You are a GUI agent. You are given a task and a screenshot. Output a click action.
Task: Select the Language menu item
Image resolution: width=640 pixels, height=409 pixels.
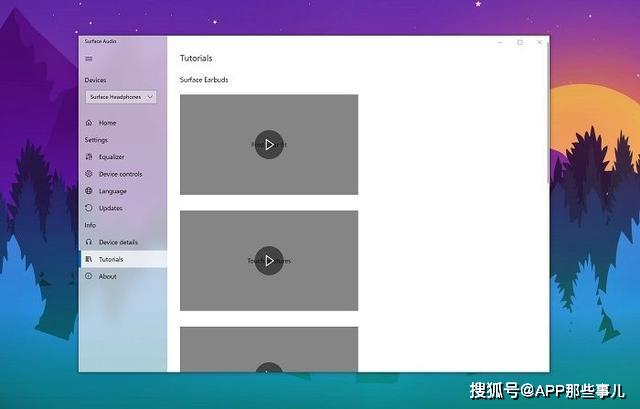tap(123, 191)
